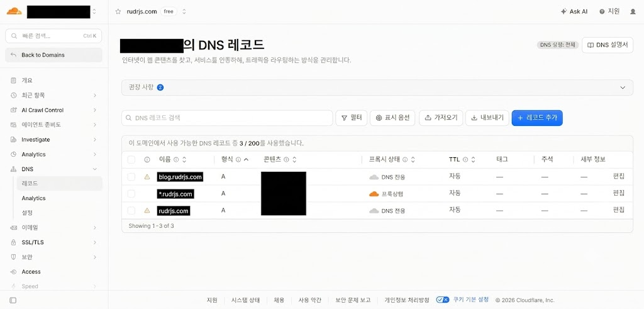
Task: Click the info icon beside TTL header
Action: point(465,160)
